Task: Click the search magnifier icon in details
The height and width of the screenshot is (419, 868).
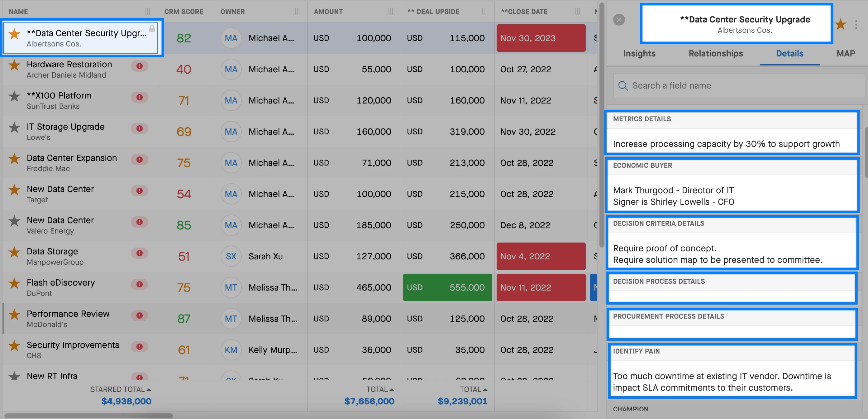Action: click(x=623, y=86)
